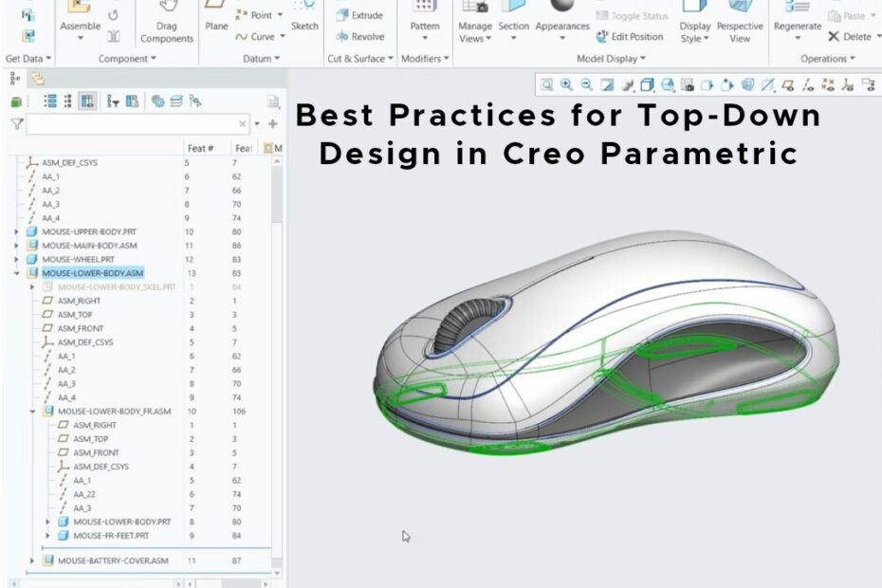882x588 pixels.
Task: Expand the Datum group menu
Action: 261,59
